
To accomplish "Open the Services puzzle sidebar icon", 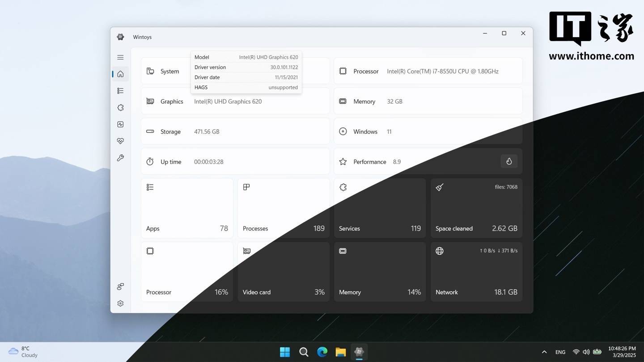I will [x=120, y=108].
